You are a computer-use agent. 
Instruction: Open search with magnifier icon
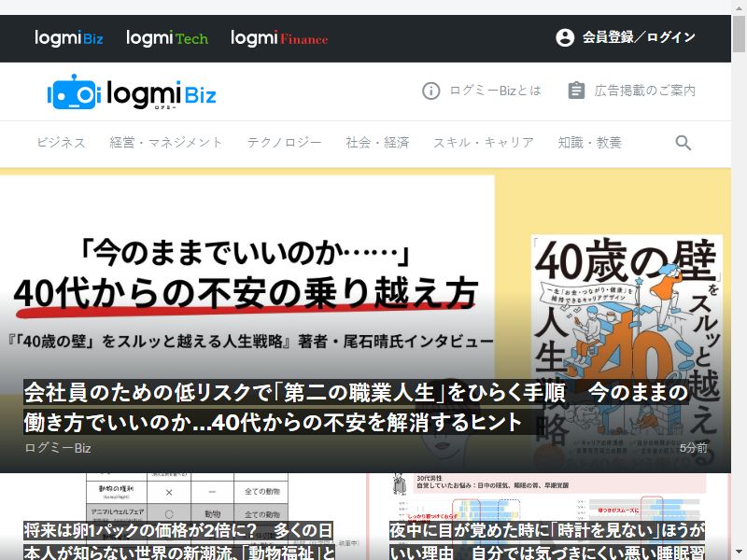coord(684,143)
